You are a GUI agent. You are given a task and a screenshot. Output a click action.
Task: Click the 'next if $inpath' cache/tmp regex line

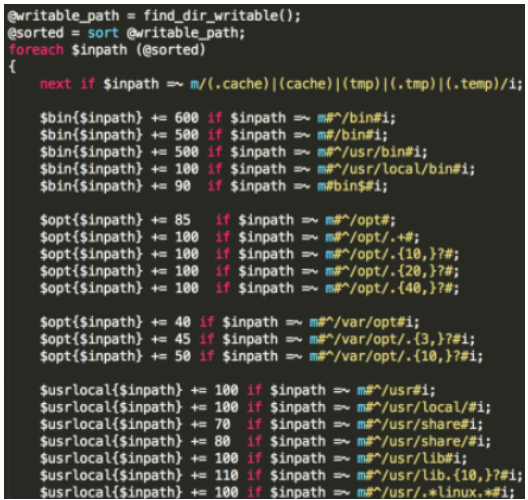[x=281, y=84]
